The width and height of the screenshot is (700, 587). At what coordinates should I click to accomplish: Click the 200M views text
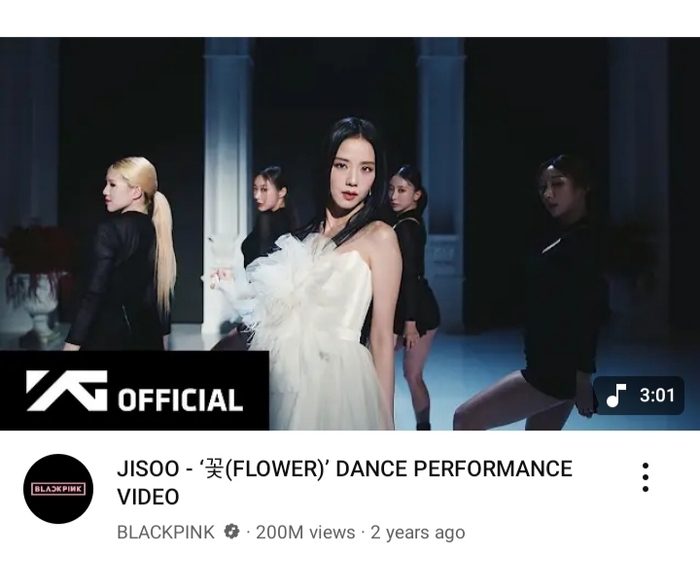pos(305,532)
